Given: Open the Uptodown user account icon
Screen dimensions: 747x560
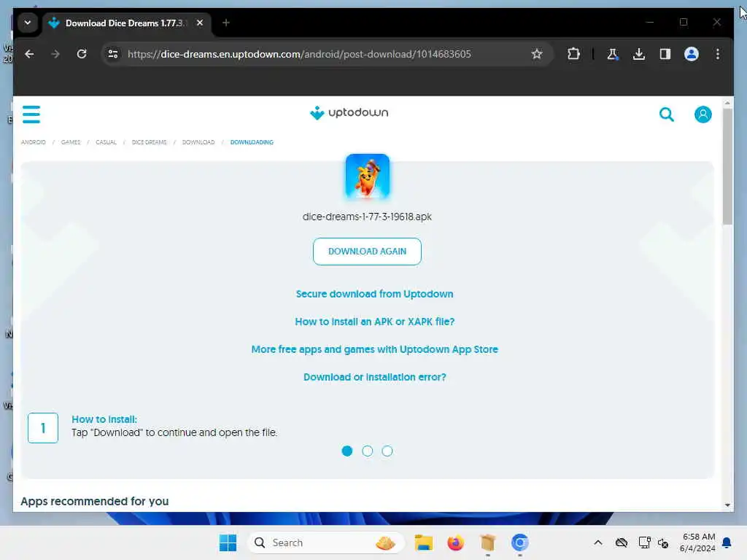Looking at the screenshot, I should pyautogui.click(x=703, y=114).
